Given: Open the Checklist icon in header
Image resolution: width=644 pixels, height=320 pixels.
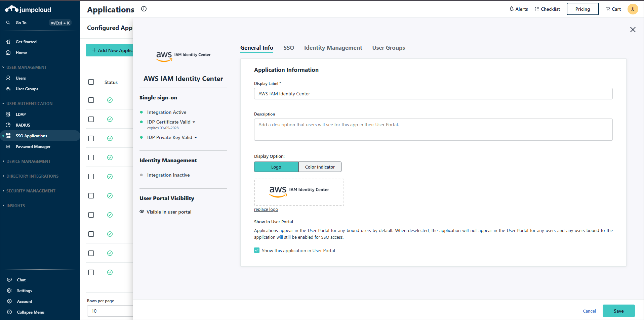Looking at the screenshot, I should [537, 9].
